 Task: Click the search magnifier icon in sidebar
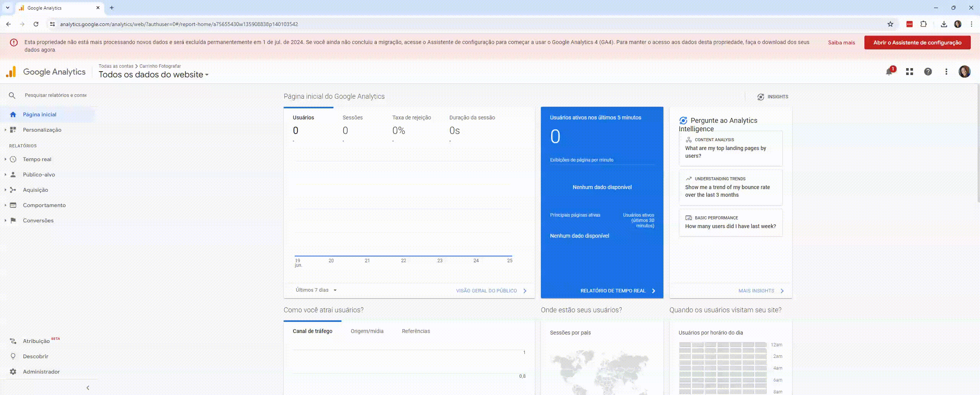coord(12,95)
